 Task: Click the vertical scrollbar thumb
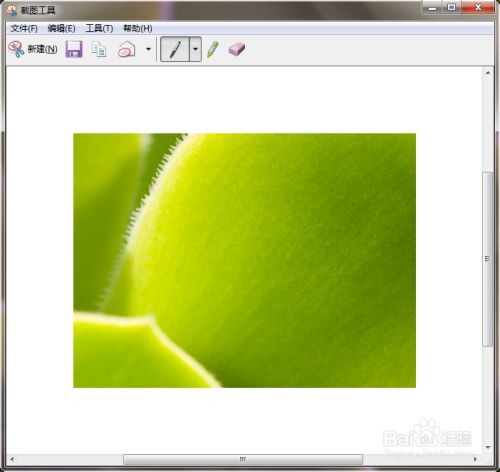488,259
